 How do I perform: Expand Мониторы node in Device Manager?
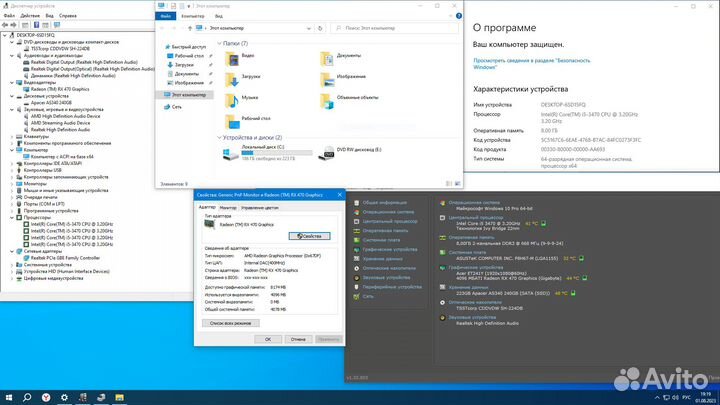[12, 184]
